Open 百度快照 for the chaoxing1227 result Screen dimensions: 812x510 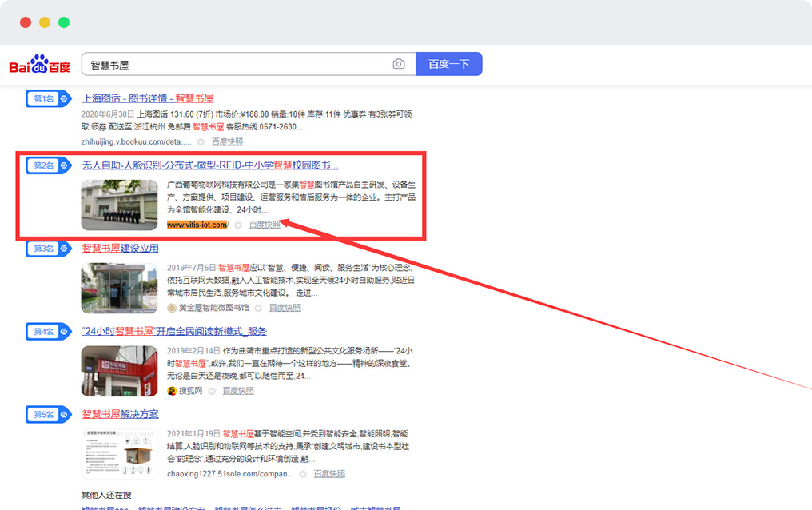329,474
